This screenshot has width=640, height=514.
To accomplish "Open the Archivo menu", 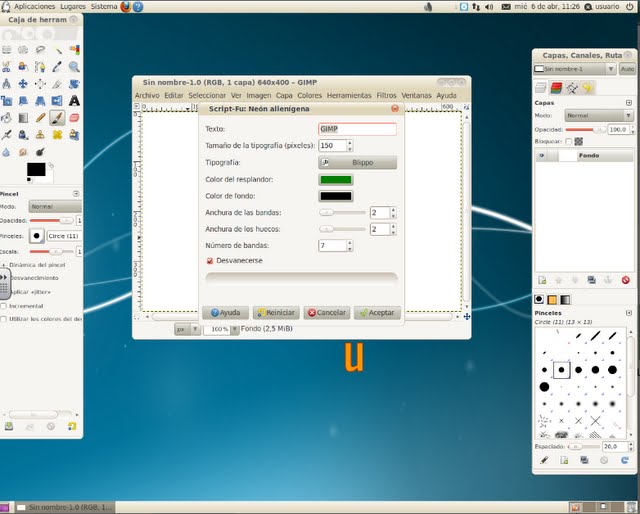I will click(147, 96).
